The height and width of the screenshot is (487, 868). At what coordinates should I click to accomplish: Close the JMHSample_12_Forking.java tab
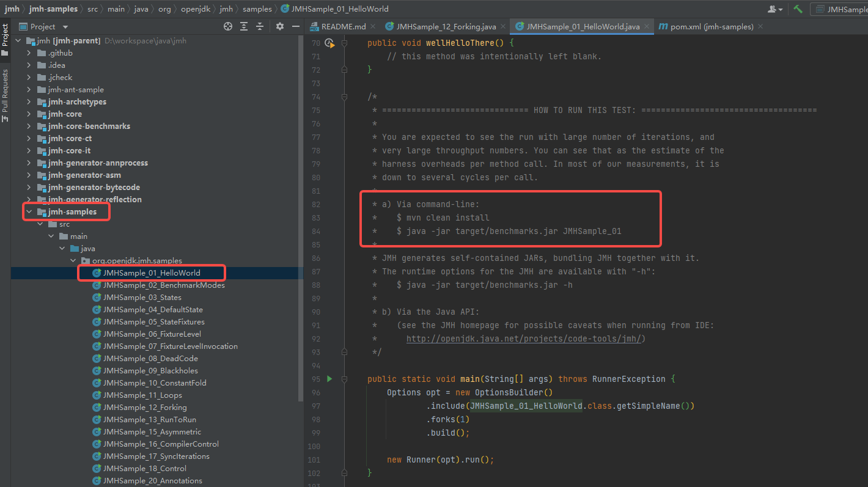pos(503,27)
